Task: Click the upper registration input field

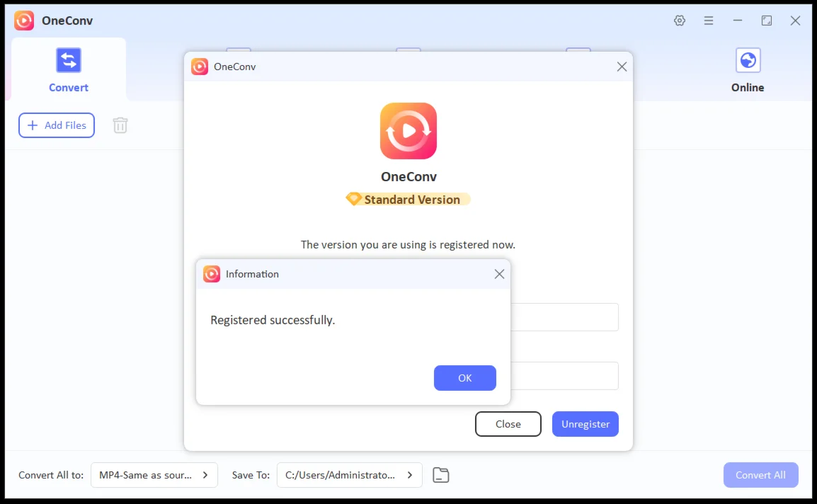Action: (564, 317)
